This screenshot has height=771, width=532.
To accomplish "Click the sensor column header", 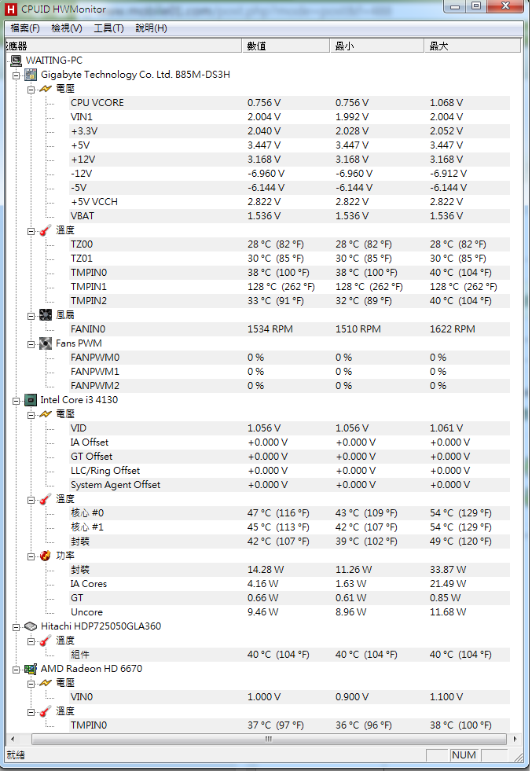I will coord(123,46).
